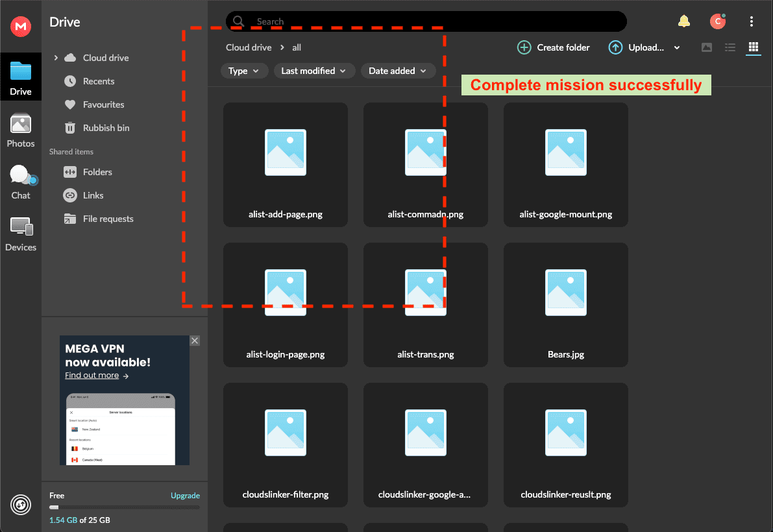Select the 'all' breadcrumb folder

[296, 47]
